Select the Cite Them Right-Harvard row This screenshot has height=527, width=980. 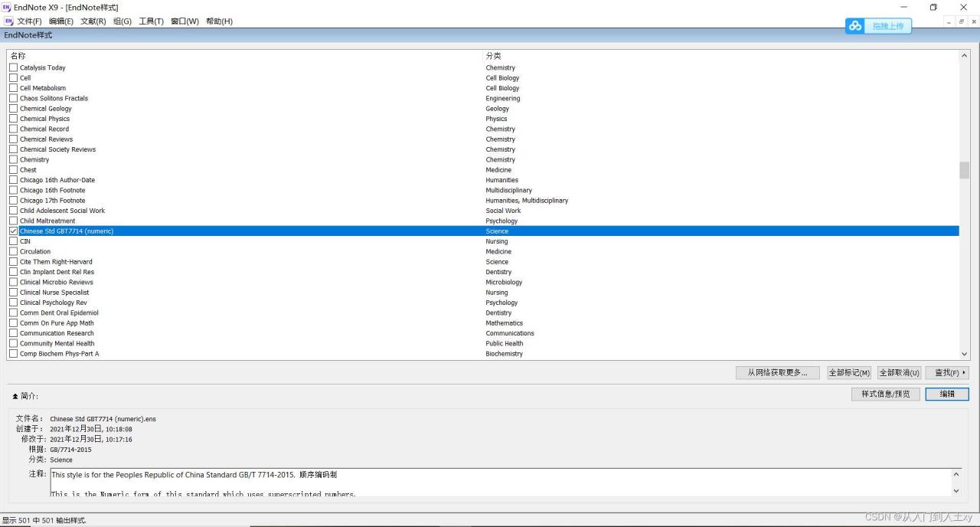(x=483, y=262)
